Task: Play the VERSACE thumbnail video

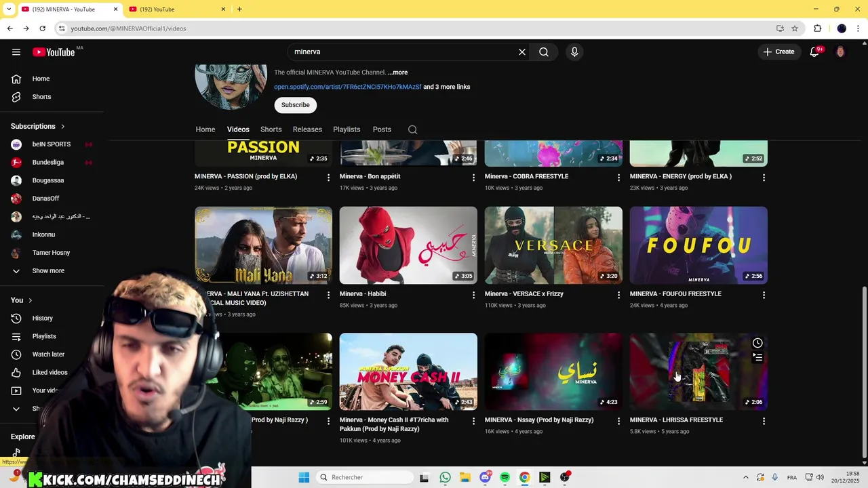Action: click(x=553, y=245)
